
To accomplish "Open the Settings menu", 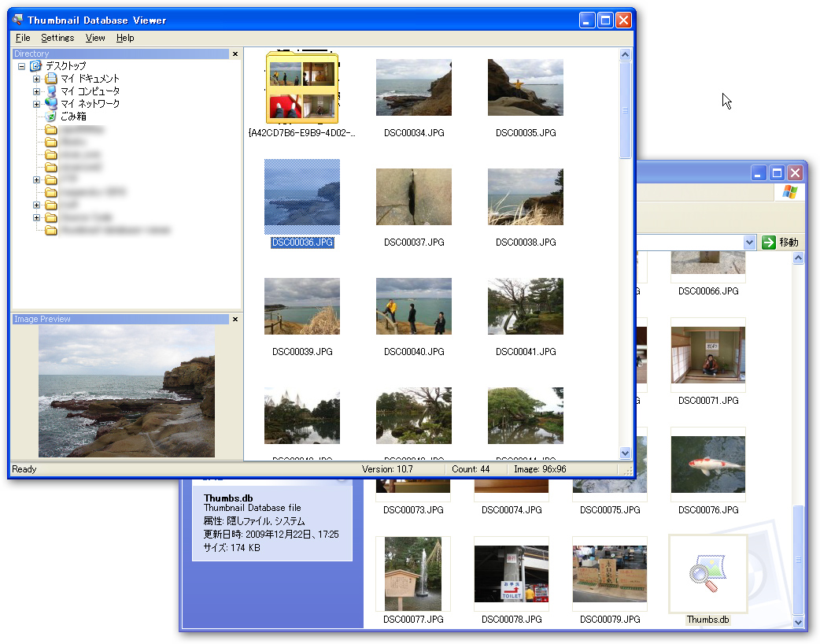I will click(x=57, y=38).
